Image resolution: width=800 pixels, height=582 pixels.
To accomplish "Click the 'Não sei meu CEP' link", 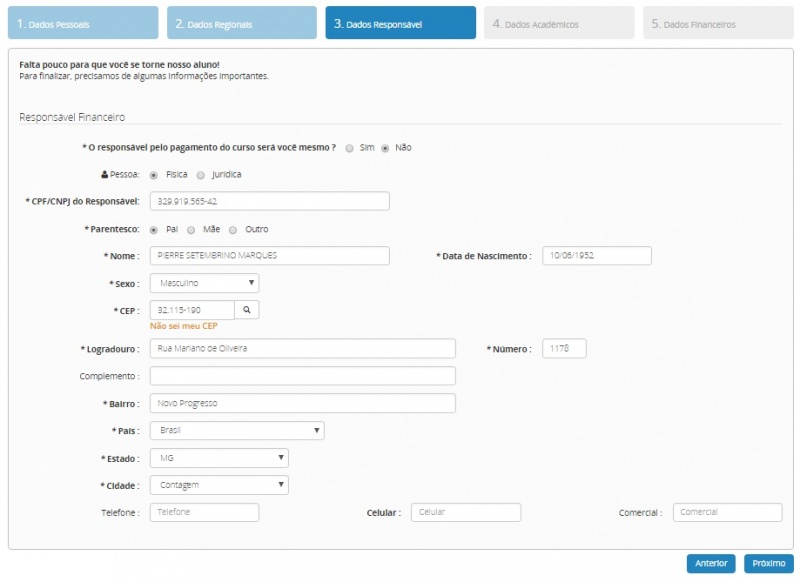I will point(183,326).
